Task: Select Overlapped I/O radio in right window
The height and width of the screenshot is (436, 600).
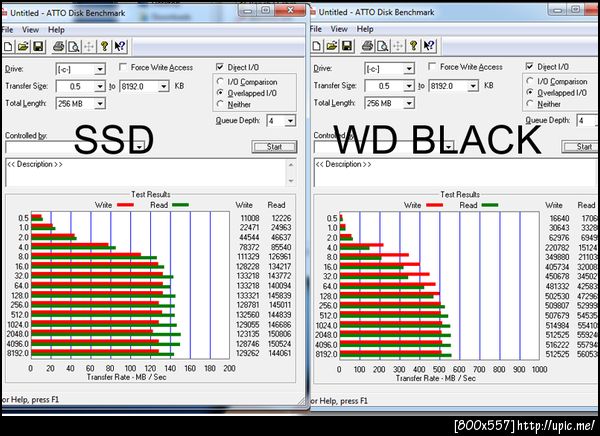Action: click(x=530, y=92)
